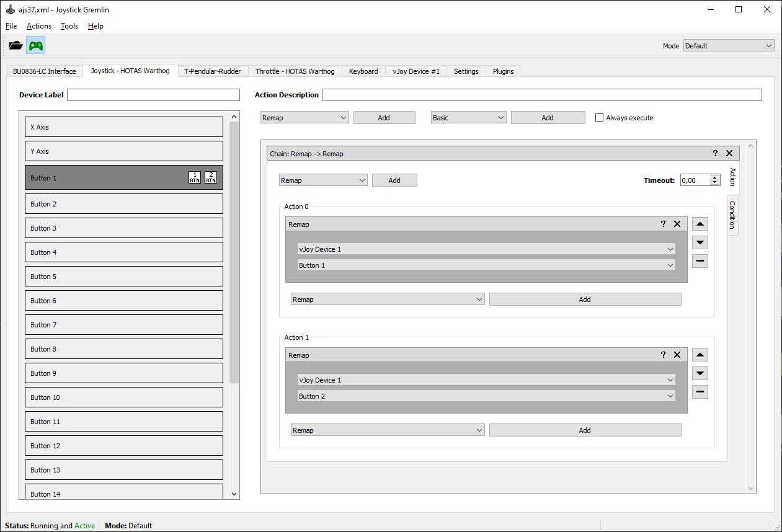Switch to T-Pendular-Rudder tab
This screenshot has height=532, width=782.
pyautogui.click(x=213, y=71)
